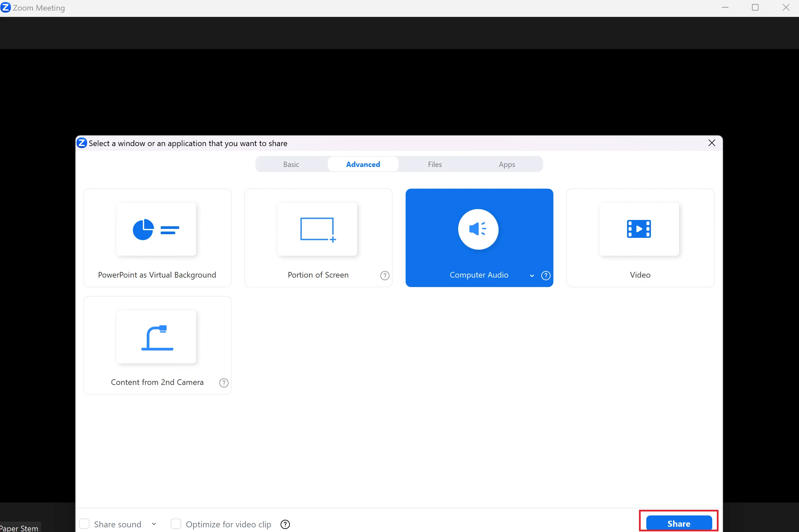
Task: Click the Content from 2nd Camera label
Action: pos(157,382)
